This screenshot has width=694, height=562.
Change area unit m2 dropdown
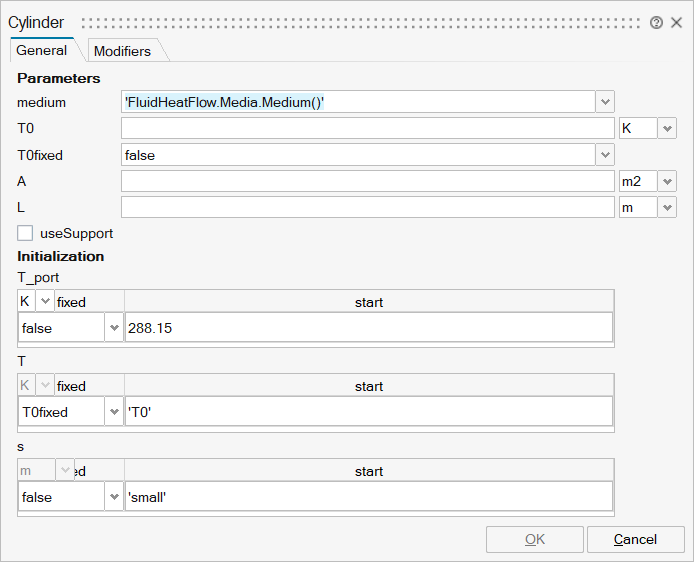[667, 181]
